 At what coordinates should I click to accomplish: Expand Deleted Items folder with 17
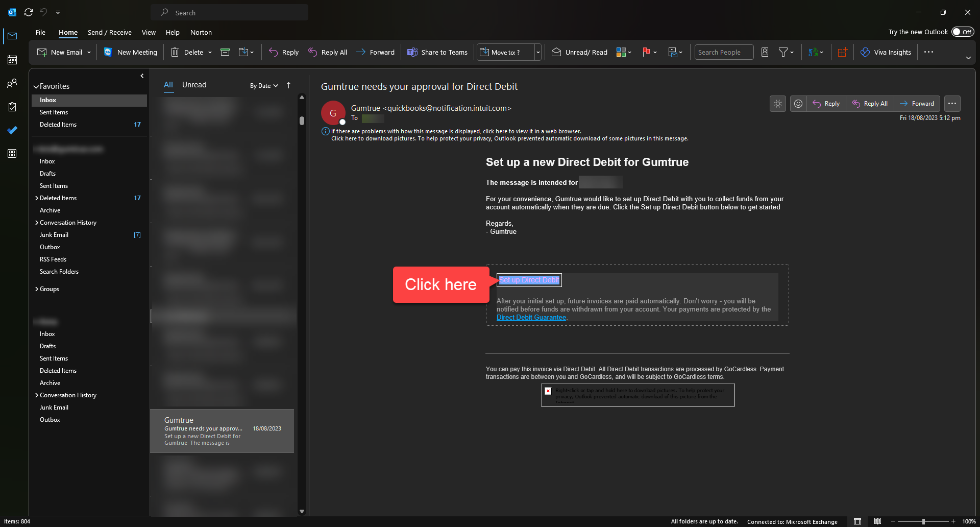click(x=36, y=198)
